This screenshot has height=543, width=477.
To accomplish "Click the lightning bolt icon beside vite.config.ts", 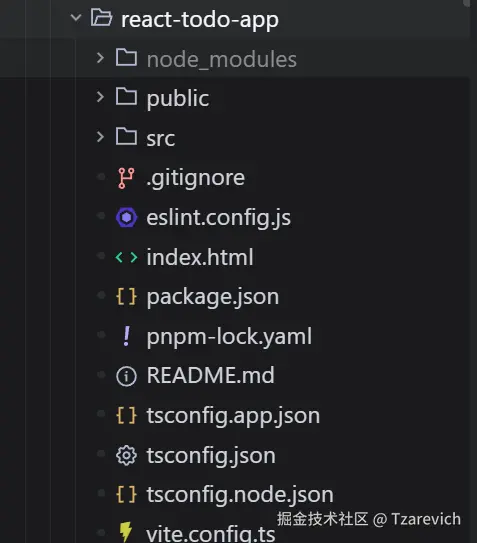I will coord(126,532).
